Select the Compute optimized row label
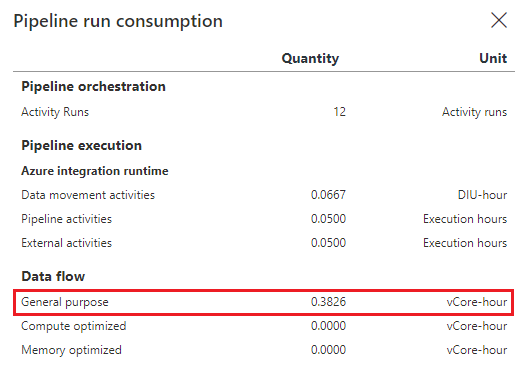 click(74, 326)
